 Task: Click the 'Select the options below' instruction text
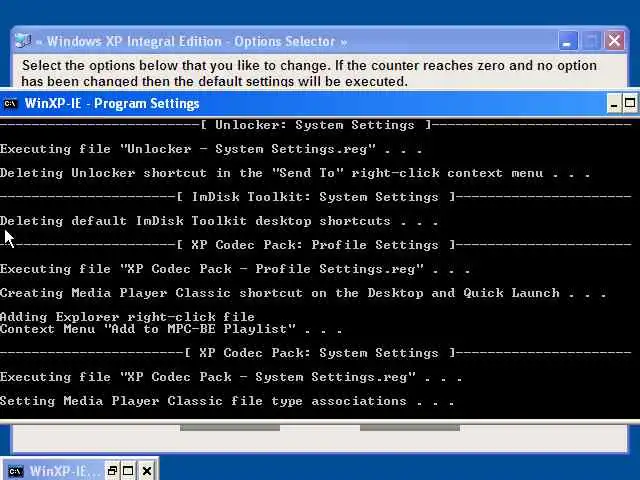coord(309,73)
